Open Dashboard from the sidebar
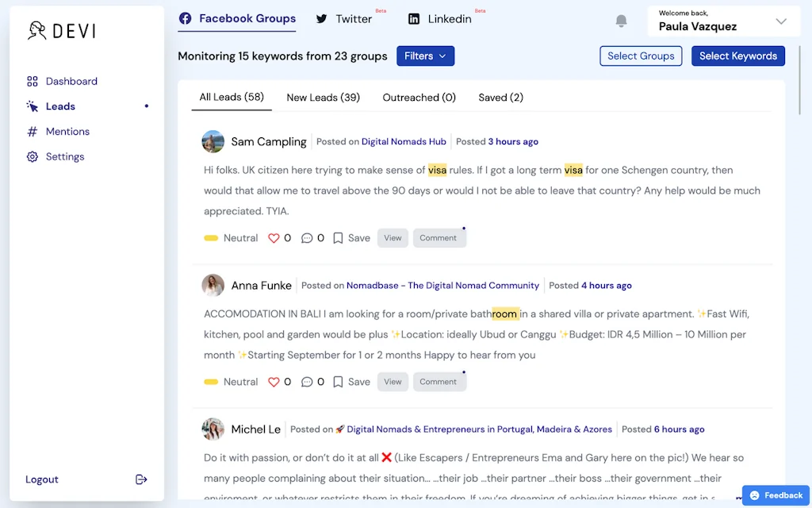The width and height of the screenshot is (812, 508). pyautogui.click(x=71, y=81)
